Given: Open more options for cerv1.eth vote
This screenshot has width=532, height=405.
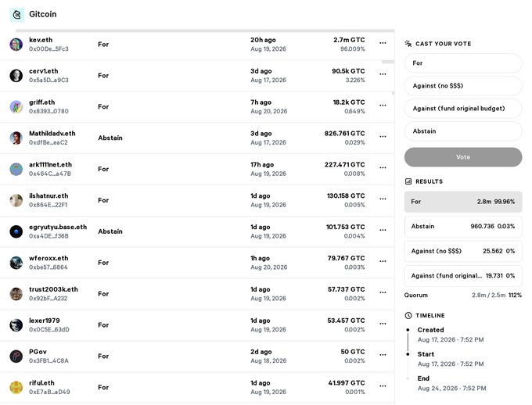Looking at the screenshot, I should (383, 74).
